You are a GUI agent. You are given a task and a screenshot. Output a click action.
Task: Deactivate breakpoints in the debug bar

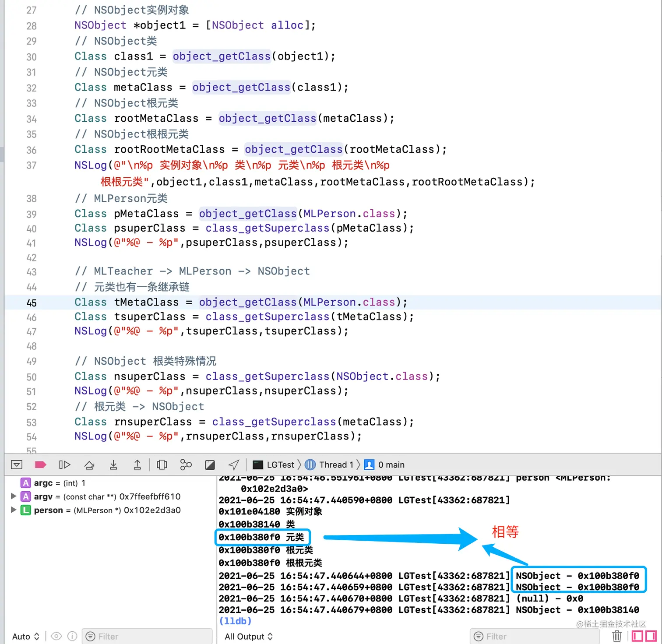(40, 465)
